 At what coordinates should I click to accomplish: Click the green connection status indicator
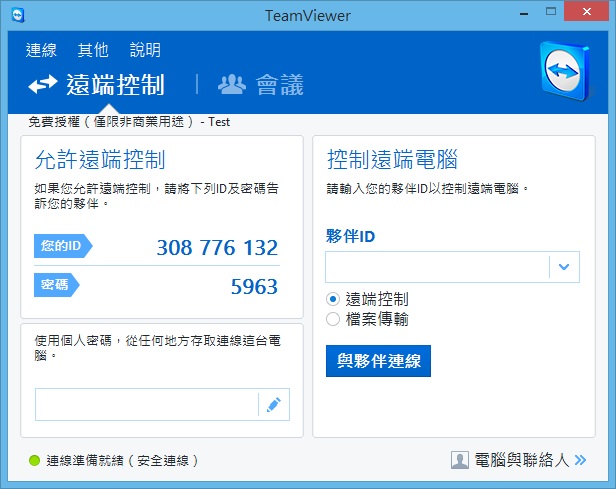click(35, 460)
